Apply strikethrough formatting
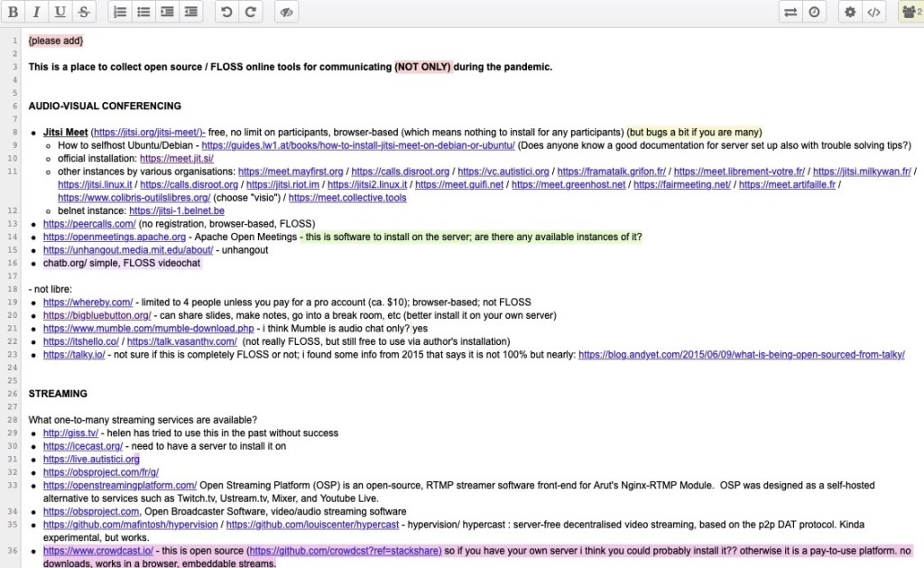Image resolution: width=924 pixels, height=568 pixels. coord(84,12)
